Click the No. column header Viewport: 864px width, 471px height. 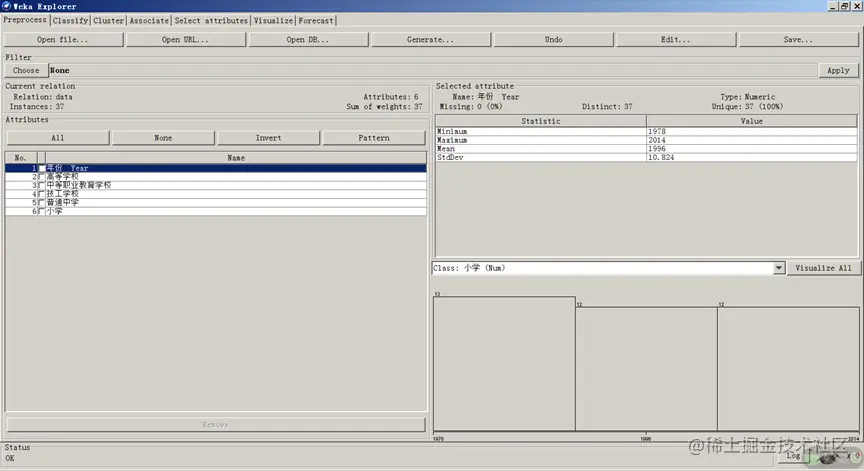20,158
